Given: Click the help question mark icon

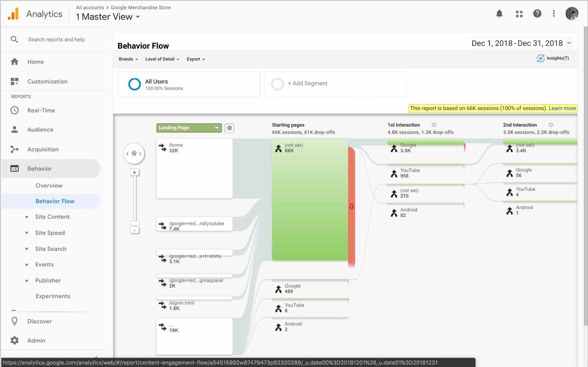Looking at the screenshot, I should point(537,14).
